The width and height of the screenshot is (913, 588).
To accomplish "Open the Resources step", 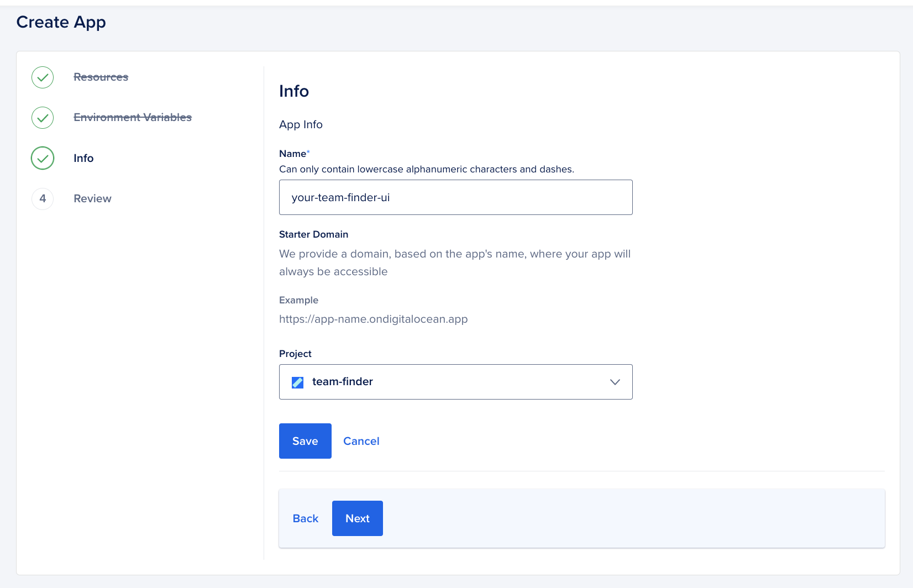I will [101, 77].
